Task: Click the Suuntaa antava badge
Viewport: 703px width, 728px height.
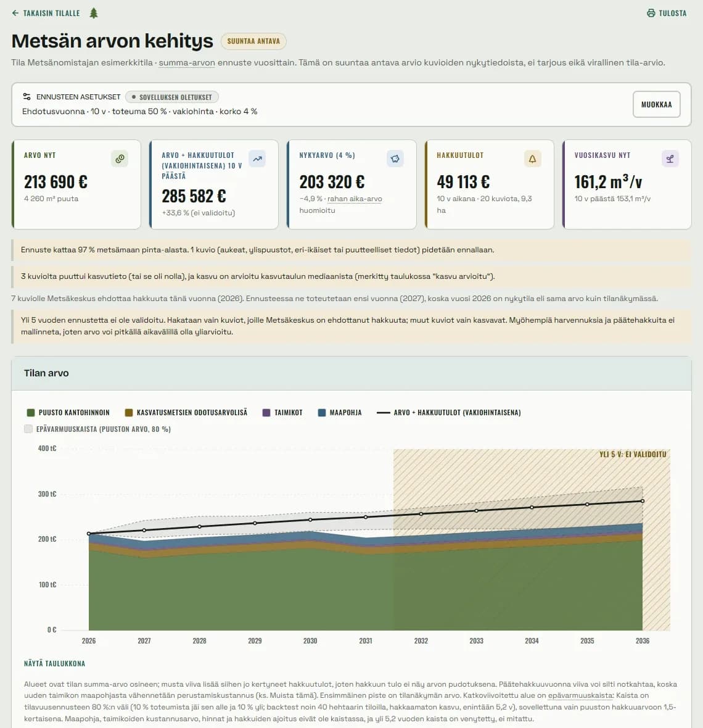Action: click(x=253, y=41)
